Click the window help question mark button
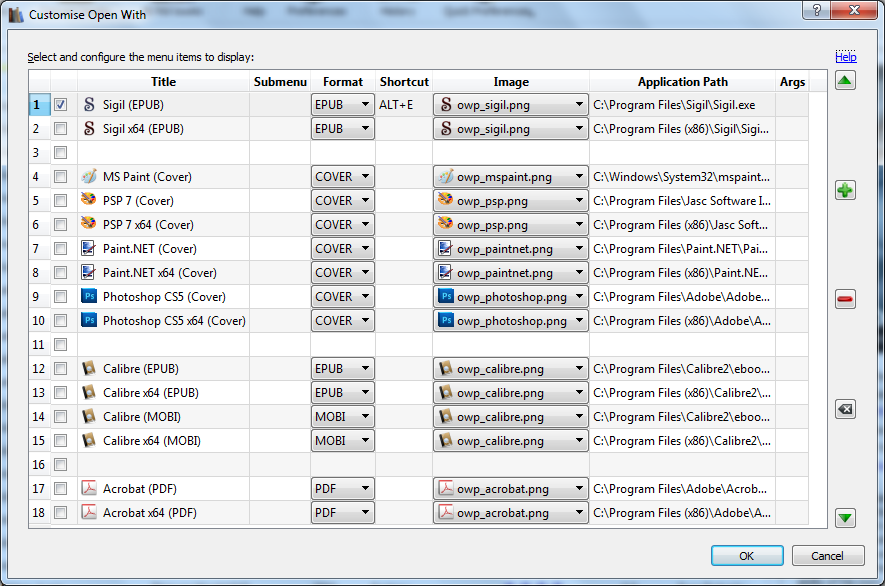 coord(817,10)
